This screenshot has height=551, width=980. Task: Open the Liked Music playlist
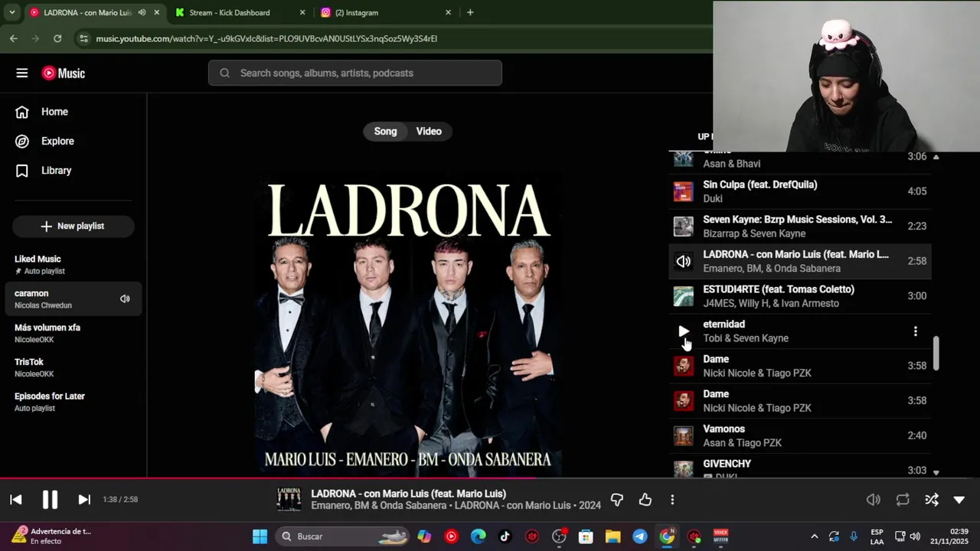(x=73, y=265)
